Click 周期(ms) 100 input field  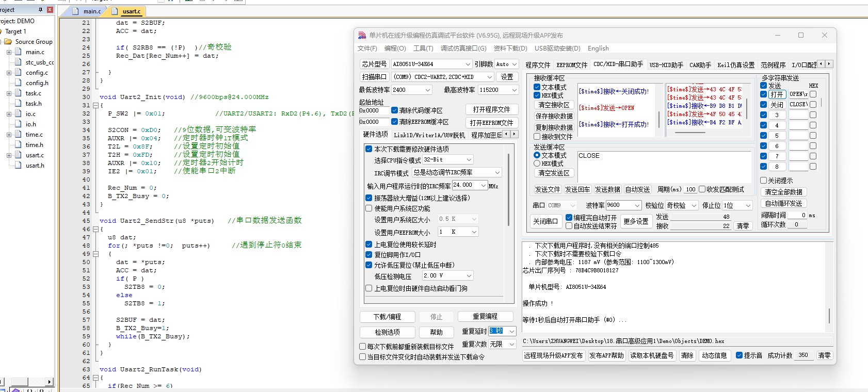[x=691, y=189]
